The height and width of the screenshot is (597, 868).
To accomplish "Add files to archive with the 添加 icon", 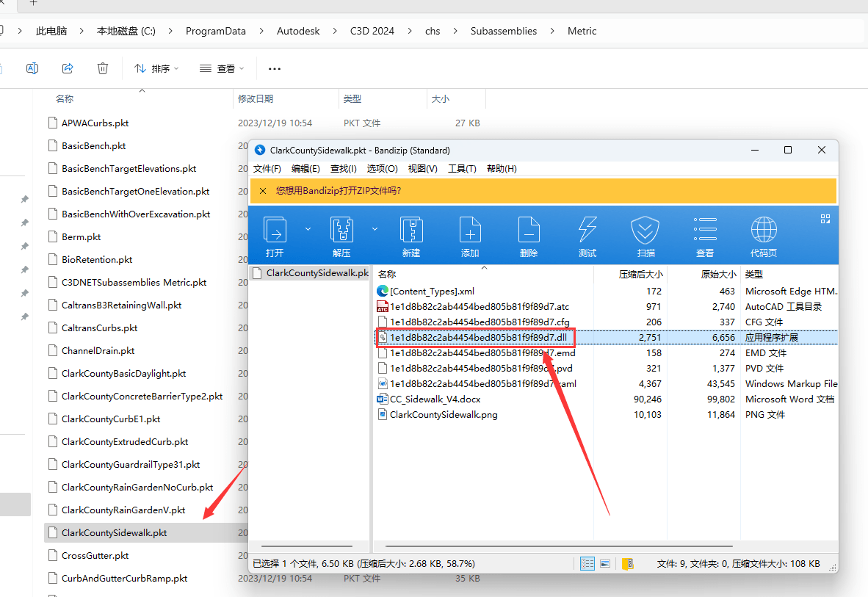I will (470, 235).
